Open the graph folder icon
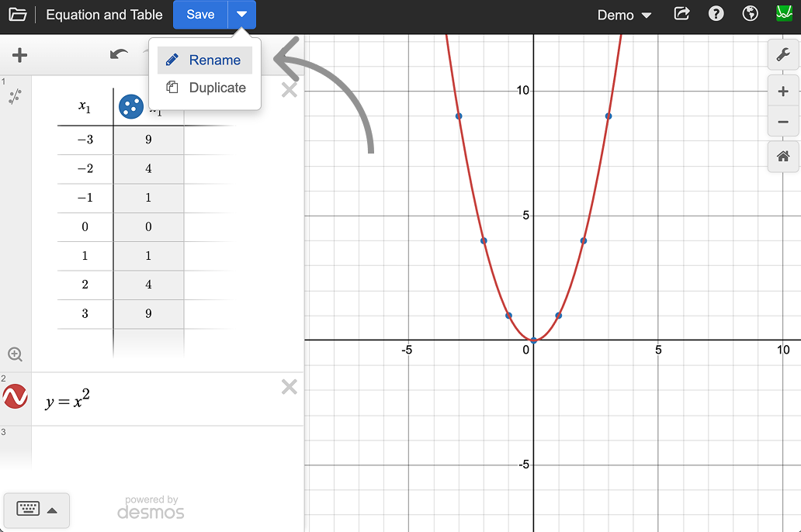The width and height of the screenshot is (801, 532). [17, 15]
